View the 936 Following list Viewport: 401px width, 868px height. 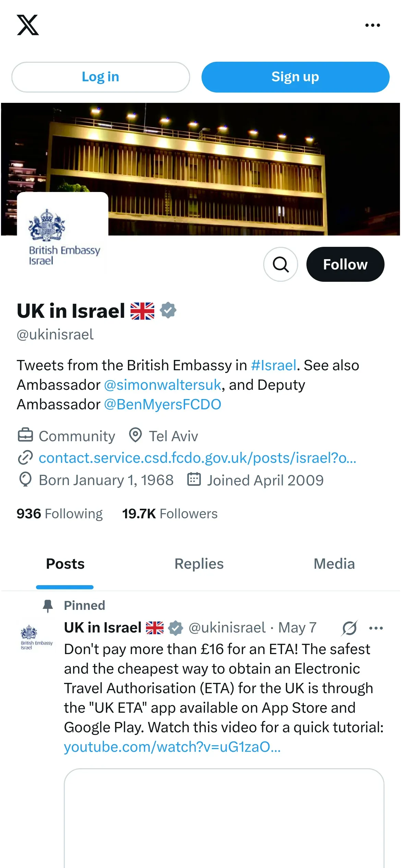pos(60,514)
